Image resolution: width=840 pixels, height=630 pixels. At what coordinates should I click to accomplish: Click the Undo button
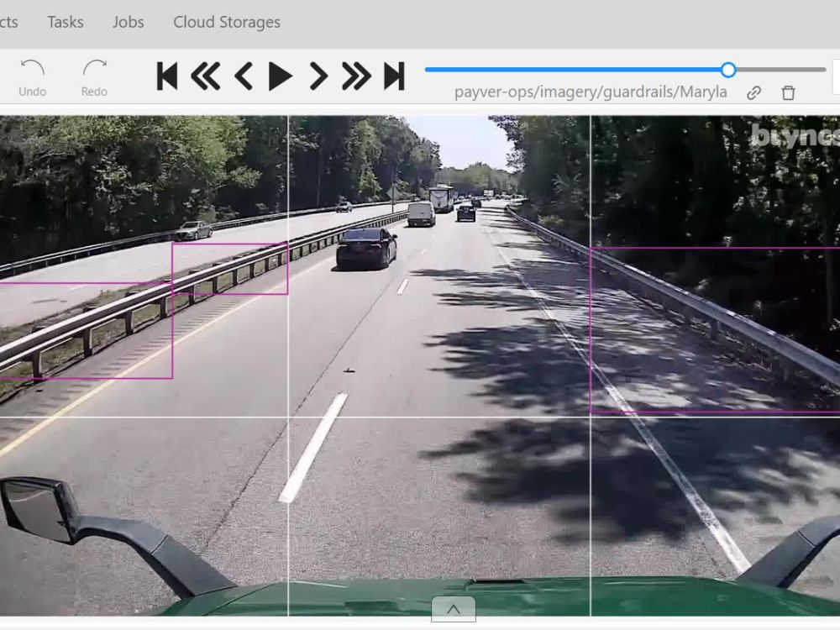pos(32,78)
